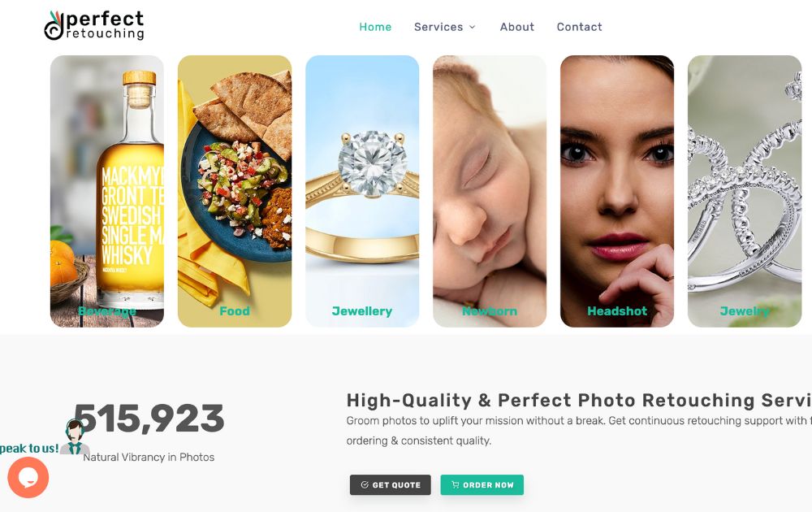Open the About page link
The width and height of the screenshot is (812, 512).
click(516, 27)
